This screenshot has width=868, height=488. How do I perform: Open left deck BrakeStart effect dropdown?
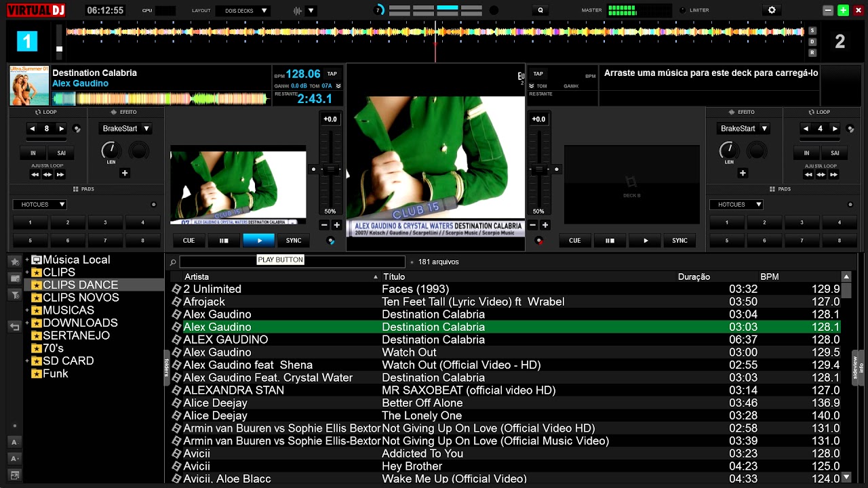pyautogui.click(x=125, y=128)
